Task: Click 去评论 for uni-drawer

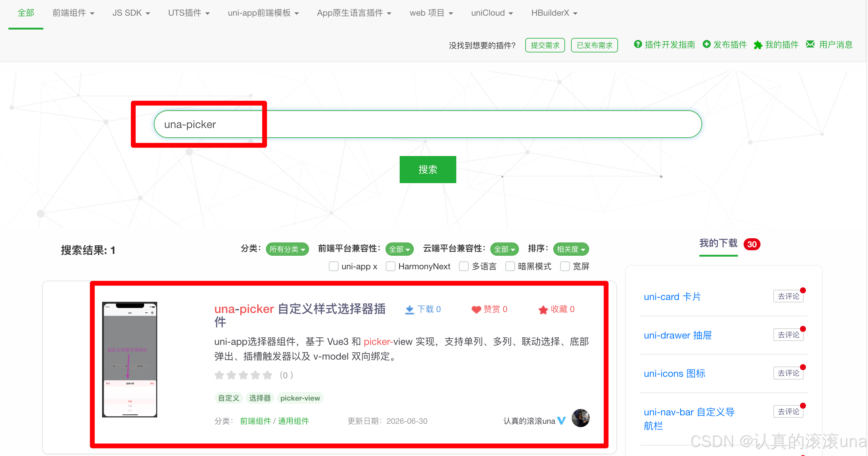Action: [x=788, y=334]
